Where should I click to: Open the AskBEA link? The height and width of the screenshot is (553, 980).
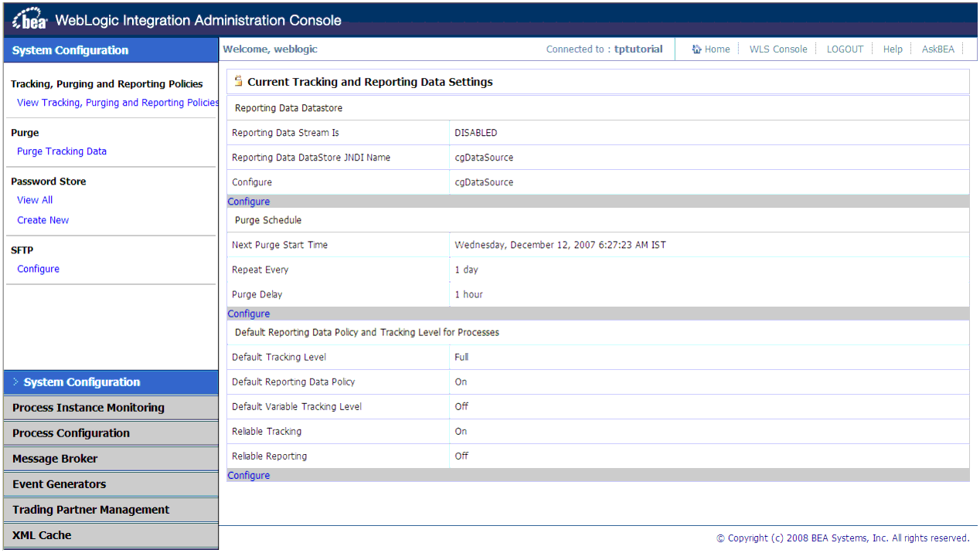(x=937, y=49)
